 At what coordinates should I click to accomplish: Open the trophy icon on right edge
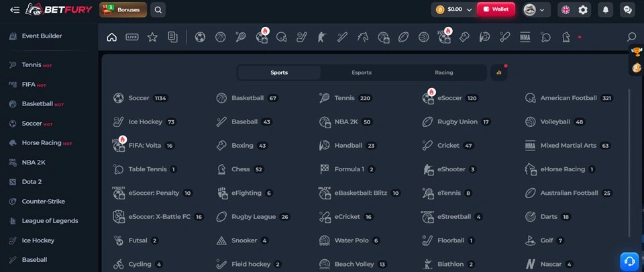point(637,52)
